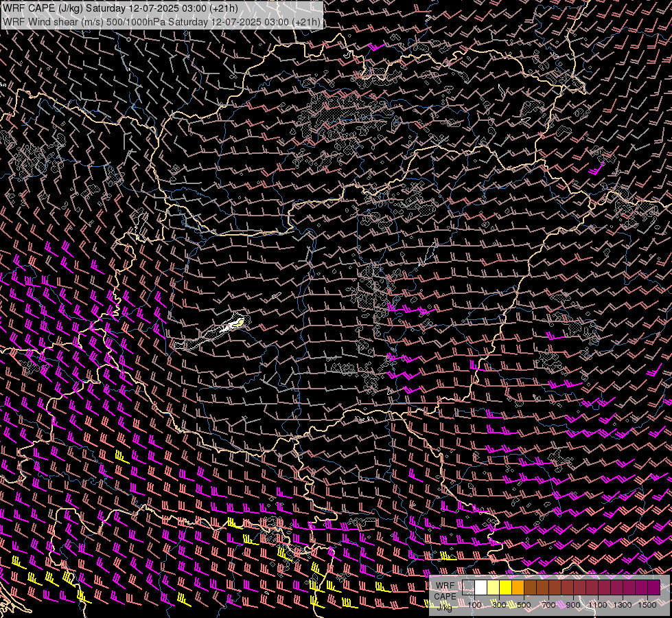Click the legend value '1300'
Image resolution: width=672 pixels, height=618 pixels.
(623, 605)
